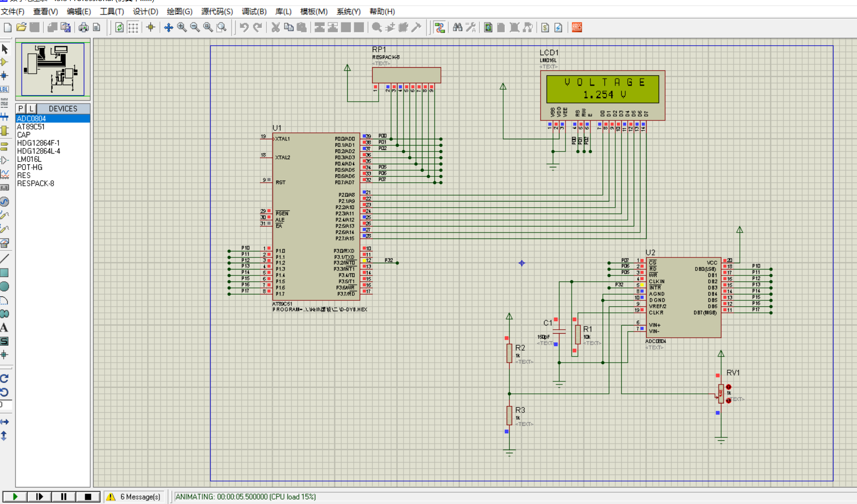Click the Undo arrow in toolbar
The height and width of the screenshot is (504, 857).
click(x=244, y=27)
